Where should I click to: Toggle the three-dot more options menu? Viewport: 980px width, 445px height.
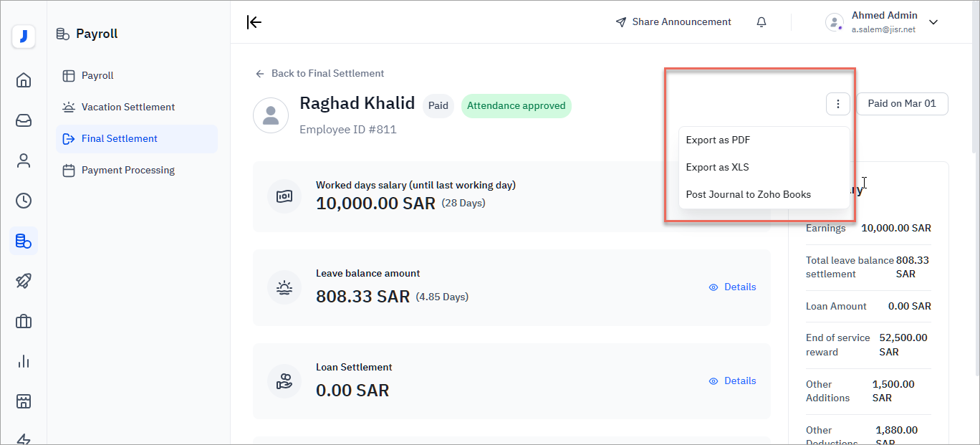pyautogui.click(x=837, y=104)
